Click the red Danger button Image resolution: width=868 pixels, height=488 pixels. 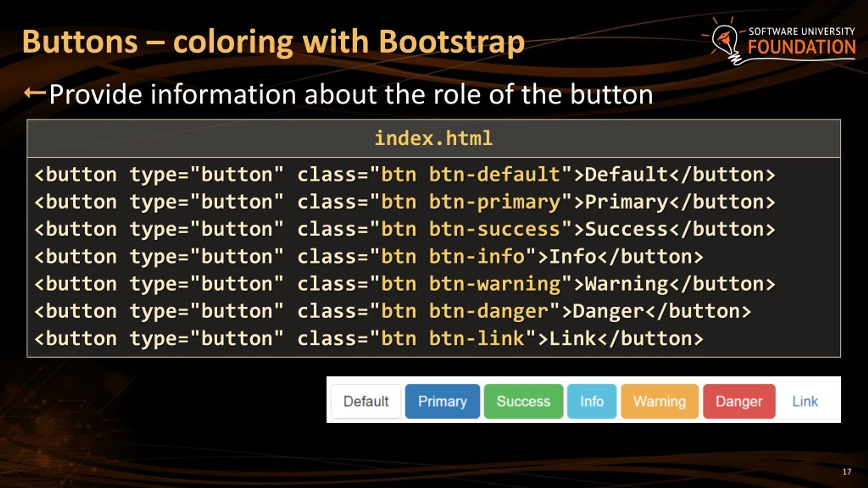tap(739, 401)
